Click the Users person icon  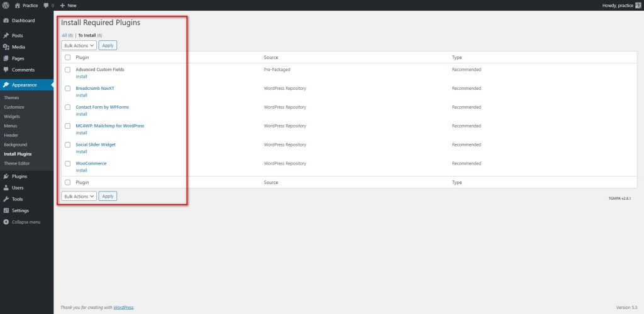(x=6, y=188)
